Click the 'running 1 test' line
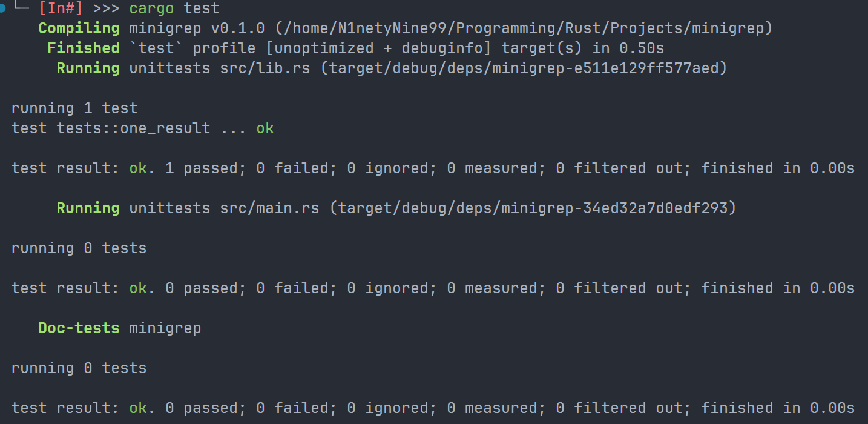Image resolution: width=868 pixels, height=424 pixels. tap(74, 108)
